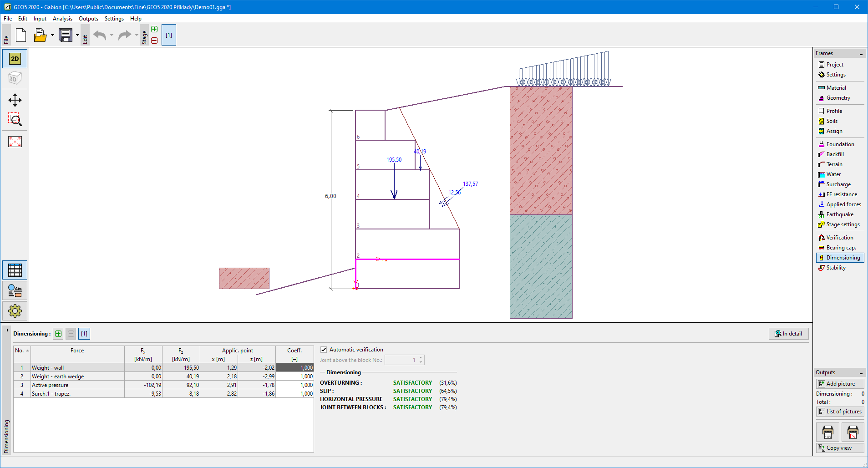868x468 pixels.
Task: Click the undo arrow in toolbar
Action: tap(100, 35)
